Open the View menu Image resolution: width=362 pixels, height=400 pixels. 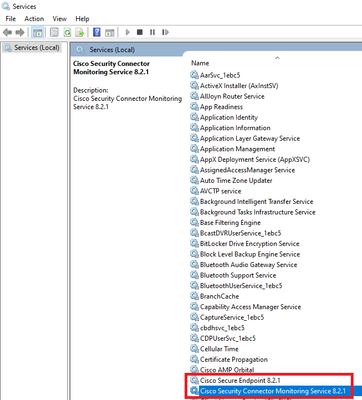click(x=60, y=19)
